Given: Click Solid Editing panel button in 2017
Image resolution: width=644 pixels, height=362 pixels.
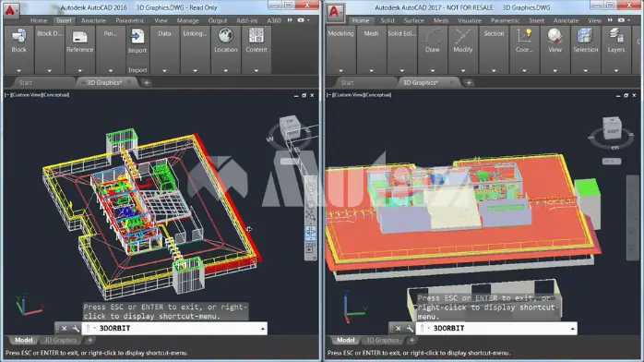Looking at the screenshot, I should point(401,50).
